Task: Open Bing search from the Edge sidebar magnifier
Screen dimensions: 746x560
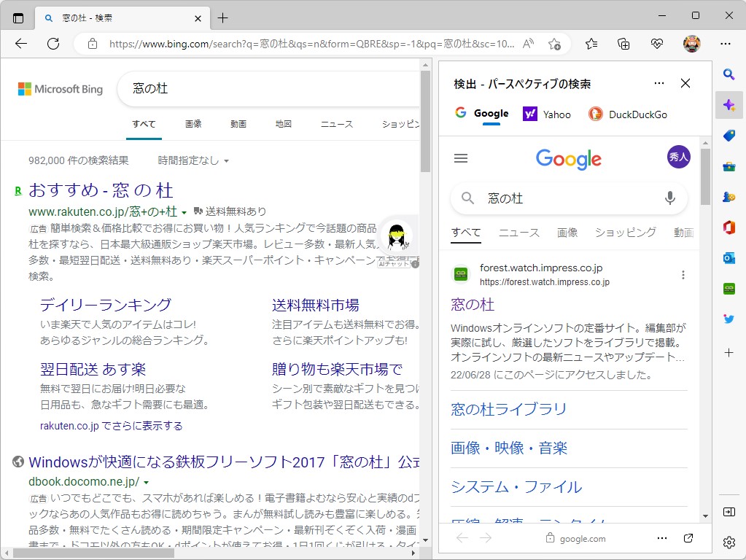Action: (x=729, y=74)
